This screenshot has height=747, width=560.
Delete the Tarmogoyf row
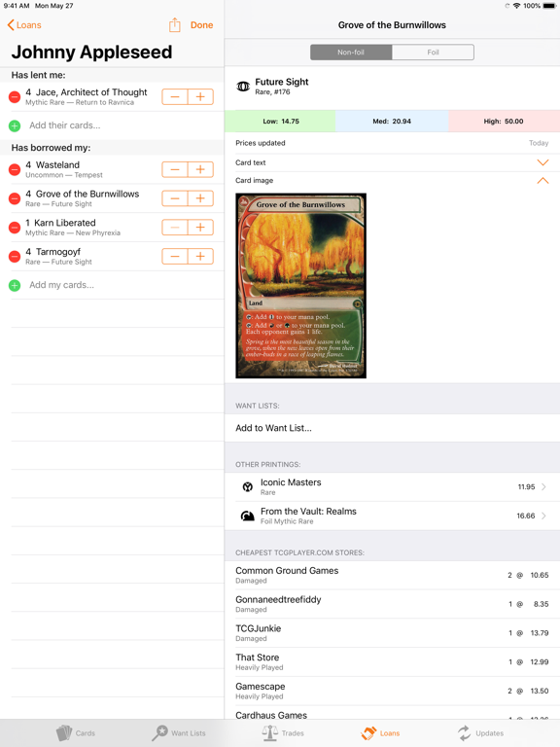[x=15, y=257]
